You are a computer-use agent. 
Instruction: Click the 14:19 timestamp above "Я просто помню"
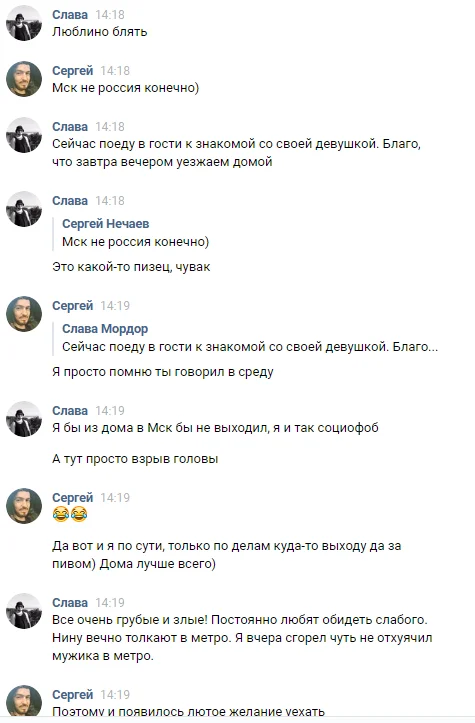coord(115,306)
